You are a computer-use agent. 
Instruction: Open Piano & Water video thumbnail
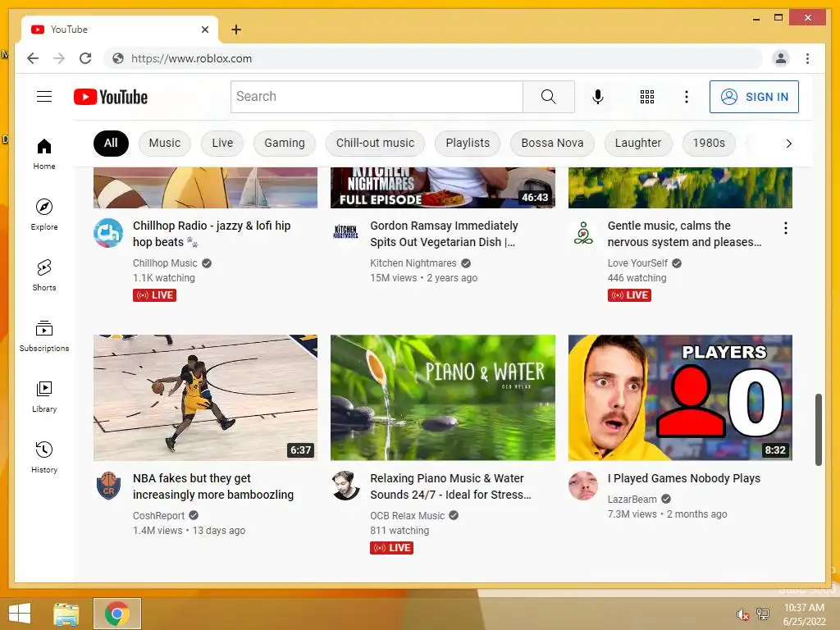coord(442,398)
